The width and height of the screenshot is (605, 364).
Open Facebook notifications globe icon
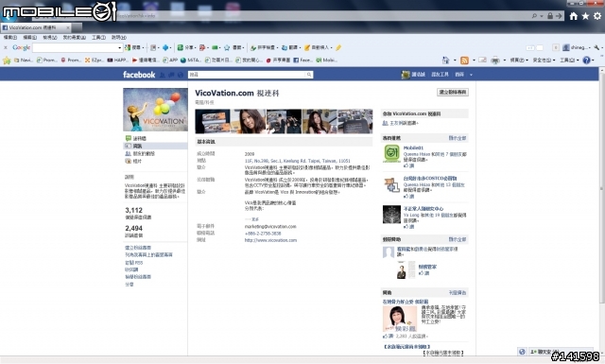coord(181,75)
